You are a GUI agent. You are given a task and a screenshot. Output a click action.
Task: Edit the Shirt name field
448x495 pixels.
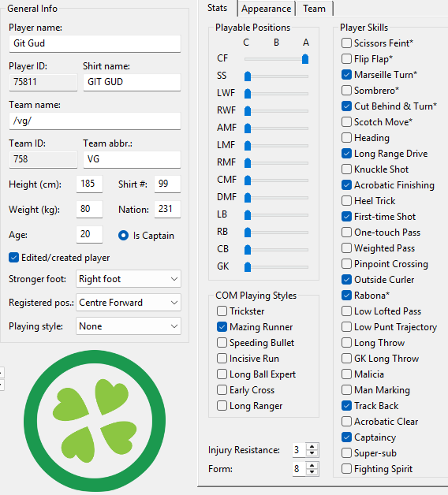(x=132, y=82)
